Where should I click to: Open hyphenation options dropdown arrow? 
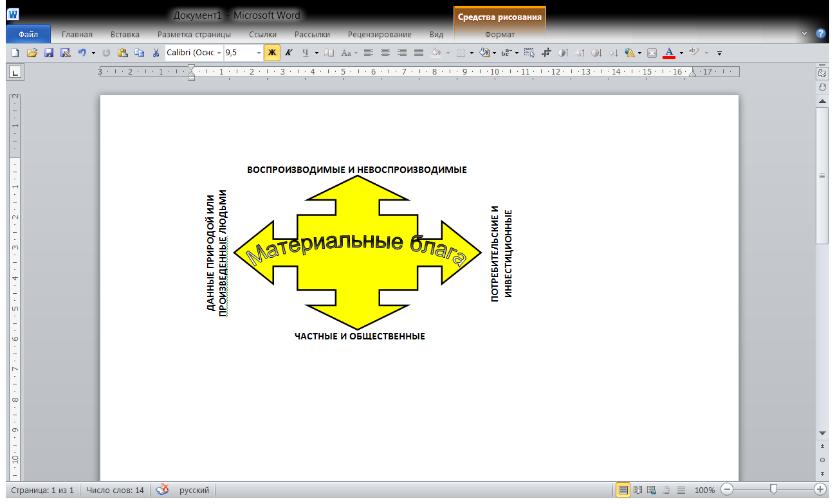516,53
